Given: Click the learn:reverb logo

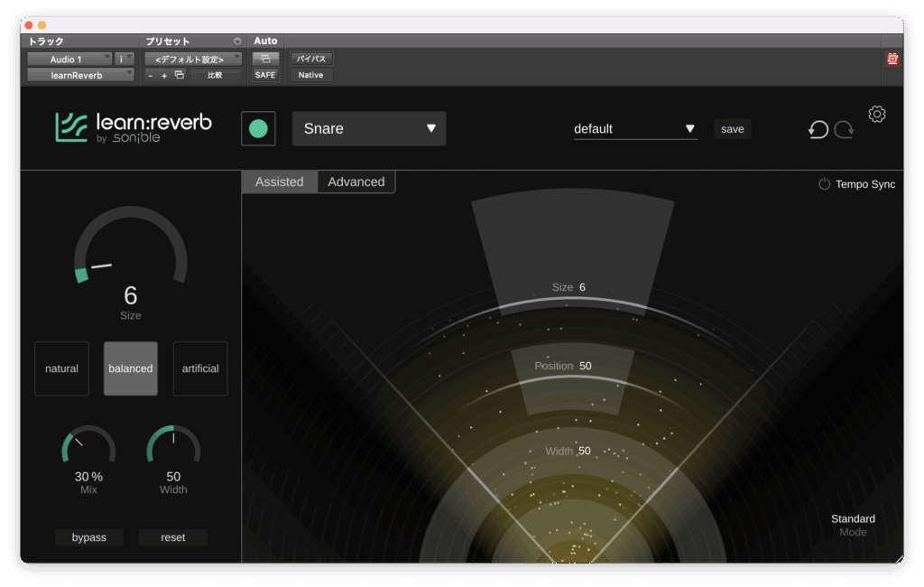Looking at the screenshot, I should [x=134, y=127].
